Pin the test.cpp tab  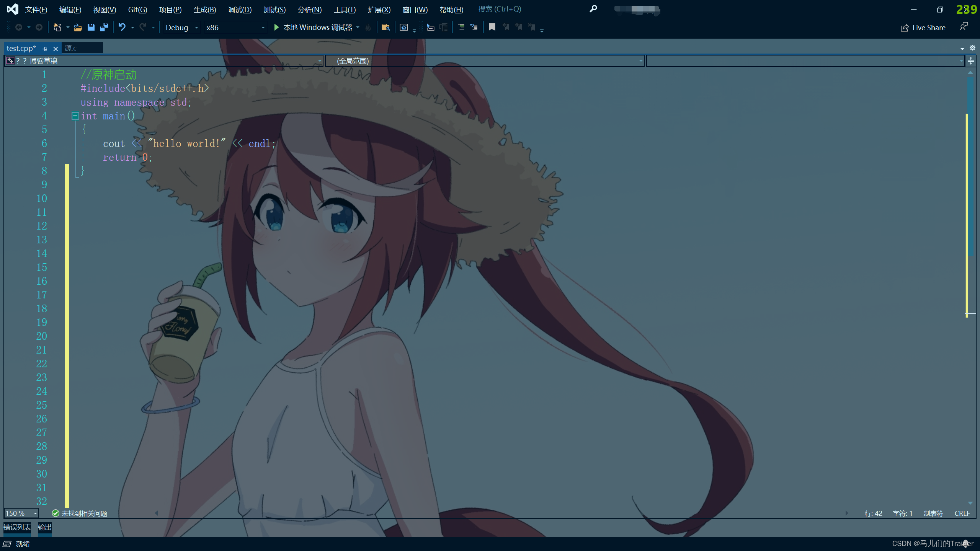(x=45, y=49)
